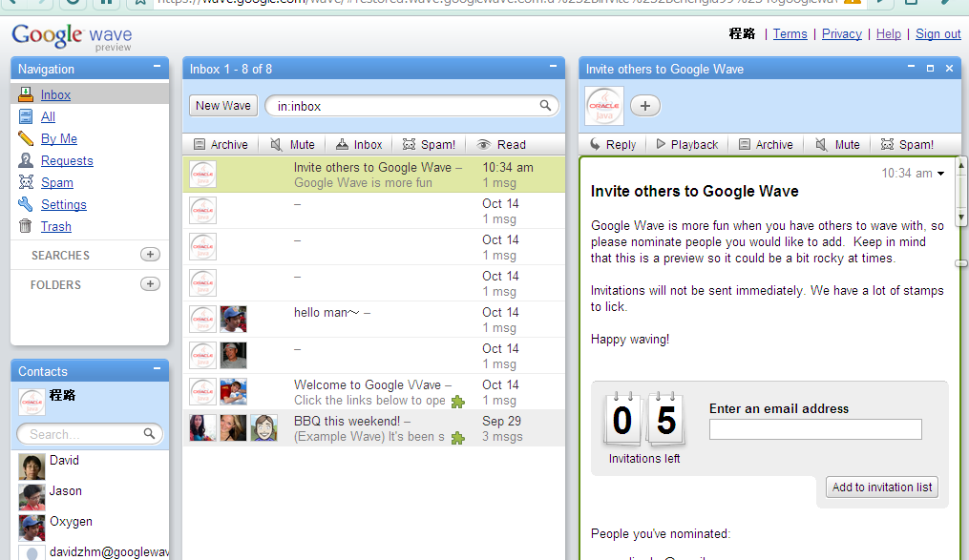Click the contacts search magnifier icon

(x=150, y=433)
